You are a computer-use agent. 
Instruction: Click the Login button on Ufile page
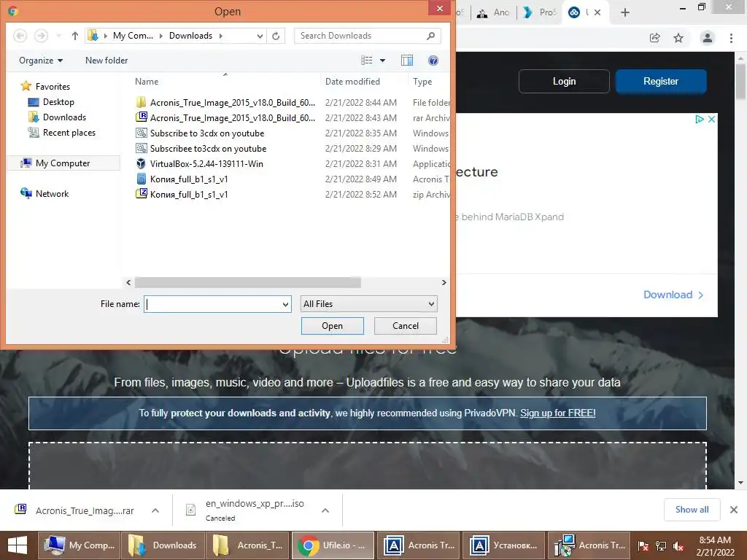point(564,82)
